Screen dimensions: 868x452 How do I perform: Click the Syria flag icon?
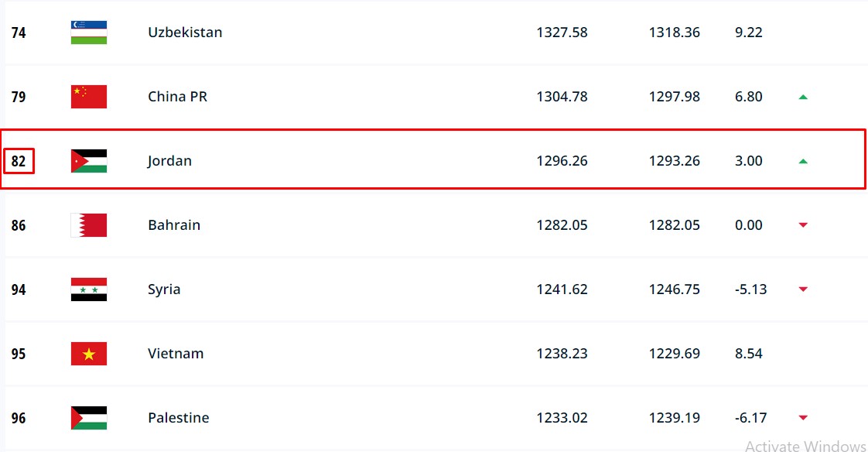pos(89,289)
